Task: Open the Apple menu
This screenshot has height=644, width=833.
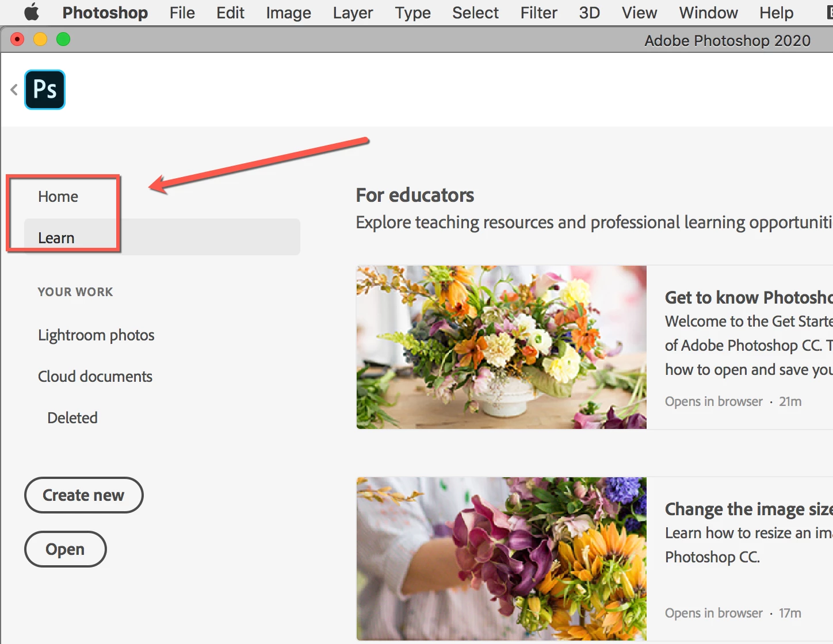Action: point(32,12)
